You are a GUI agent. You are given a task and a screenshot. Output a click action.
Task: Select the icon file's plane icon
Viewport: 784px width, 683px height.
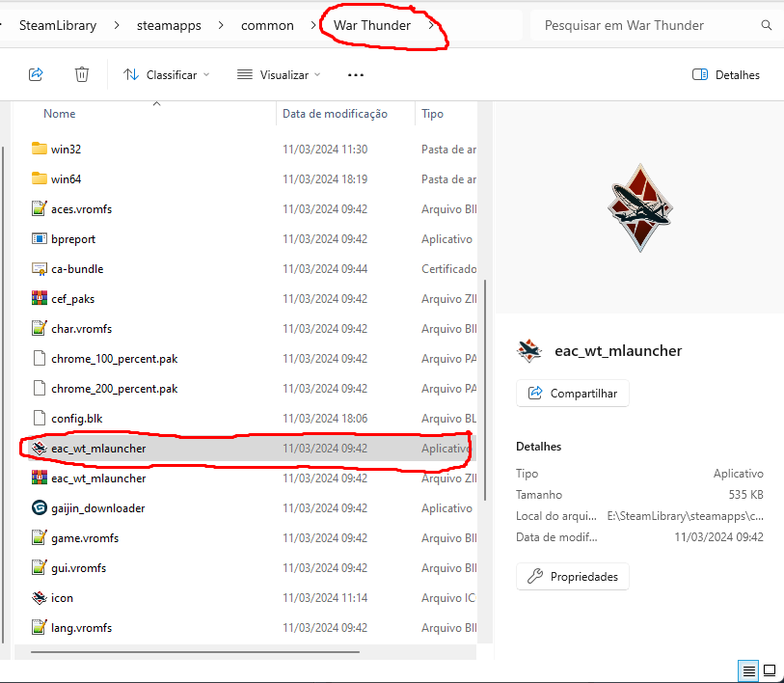39,597
